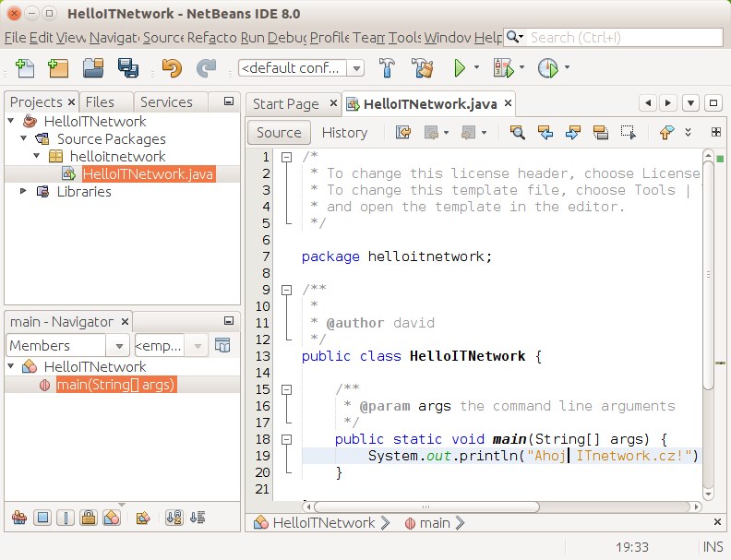This screenshot has height=560, width=731.
Task: Click the Navigator open Javadoc window icon
Action: 222,346
